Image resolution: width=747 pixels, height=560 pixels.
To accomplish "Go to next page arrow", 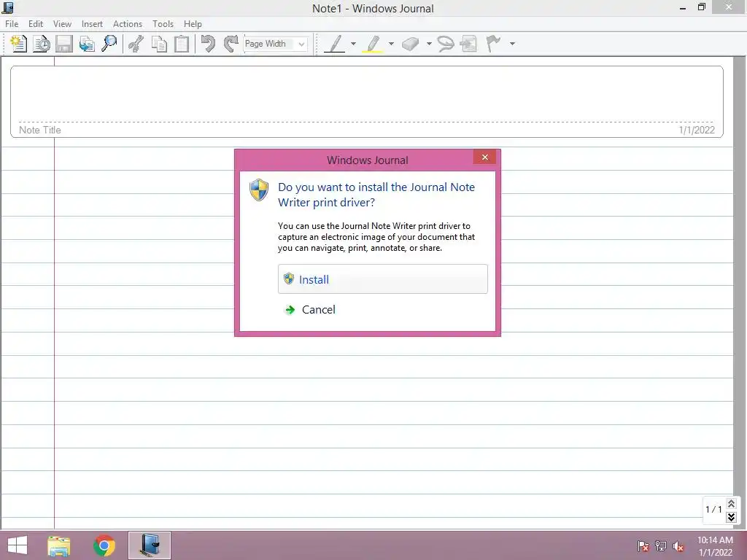I will 731,517.
